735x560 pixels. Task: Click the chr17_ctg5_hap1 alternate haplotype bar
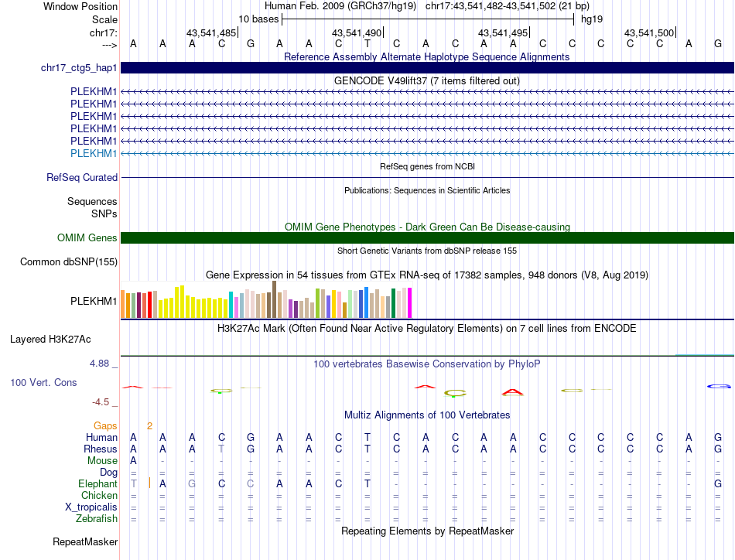point(427,67)
